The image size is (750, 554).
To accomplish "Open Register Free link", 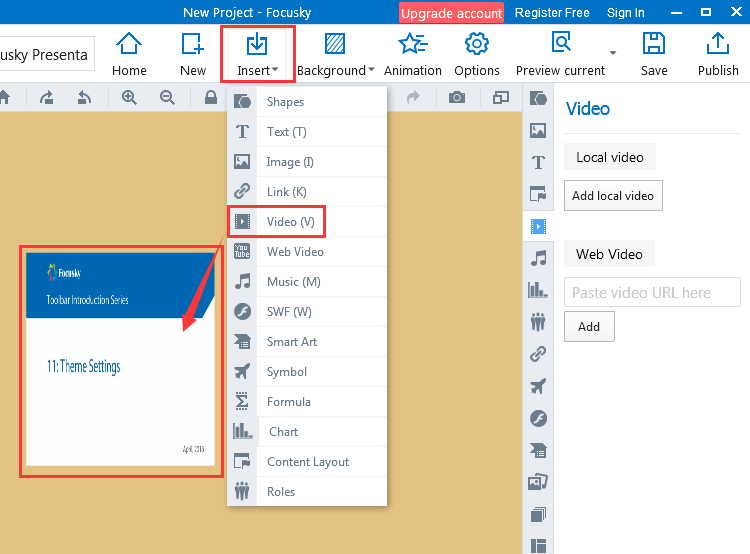I will pos(552,13).
